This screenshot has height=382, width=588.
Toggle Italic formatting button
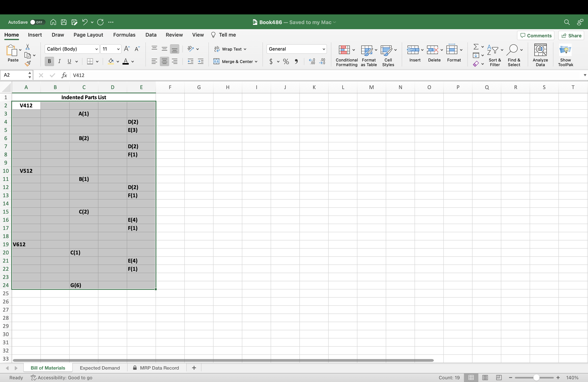click(59, 61)
